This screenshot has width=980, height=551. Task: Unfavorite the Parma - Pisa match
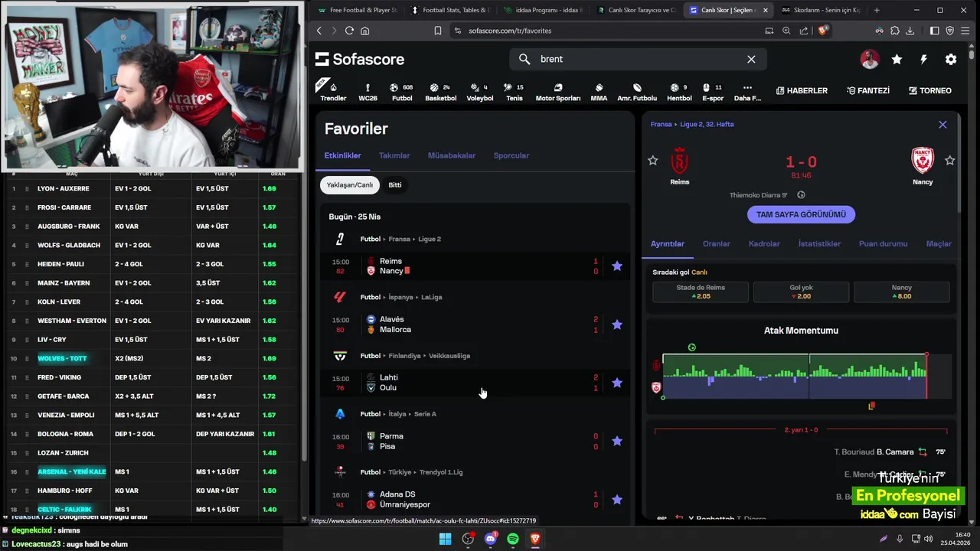(x=617, y=441)
